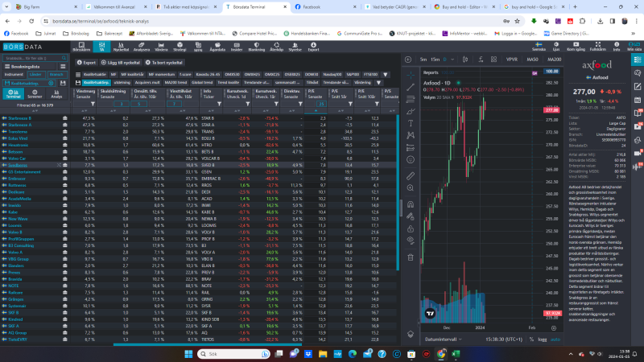Click the Snabbsök search field
The height and width of the screenshot is (362, 644).
tap(35, 58)
